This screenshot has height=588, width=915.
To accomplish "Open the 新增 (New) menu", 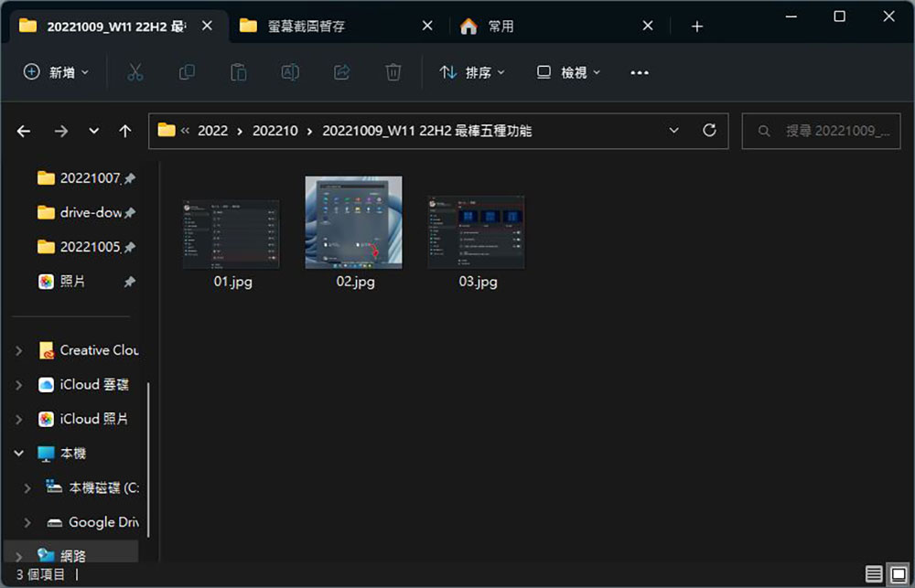I will pos(56,72).
